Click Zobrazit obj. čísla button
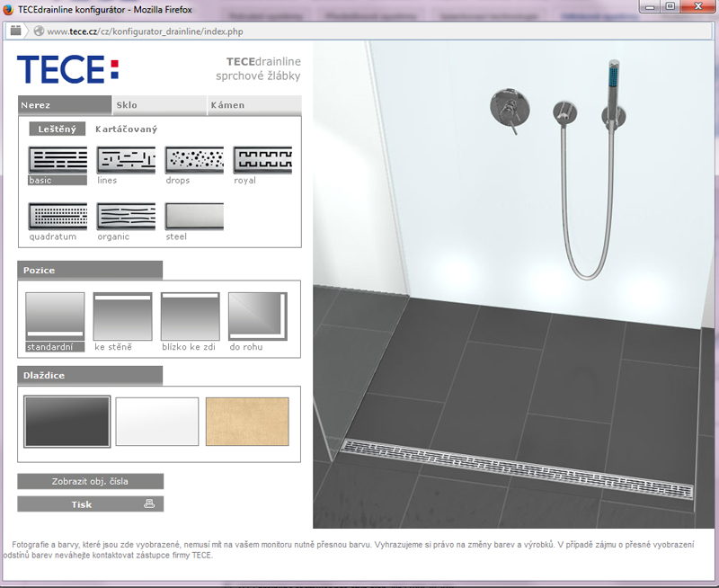This screenshot has width=719, height=588. (x=90, y=481)
